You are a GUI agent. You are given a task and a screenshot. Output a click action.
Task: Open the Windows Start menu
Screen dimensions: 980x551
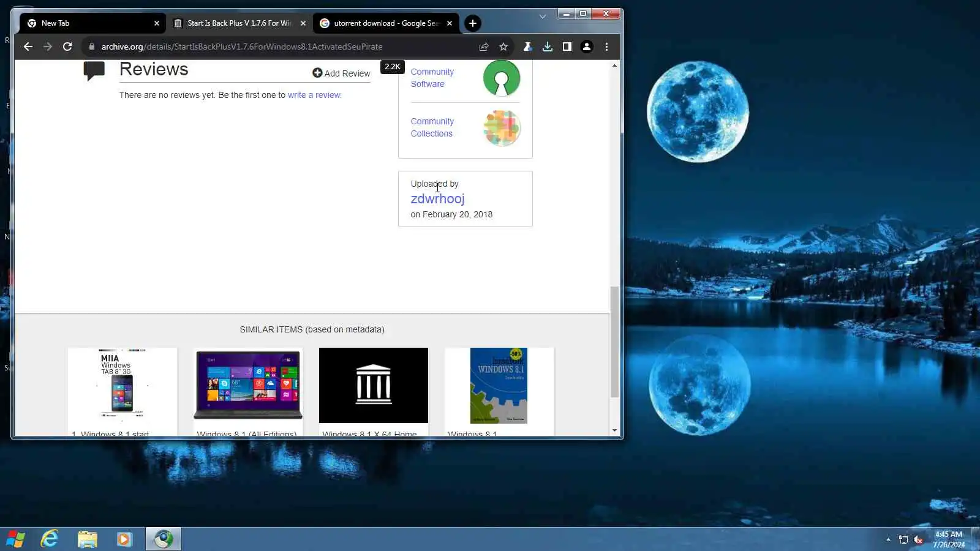(x=15, y=539)
